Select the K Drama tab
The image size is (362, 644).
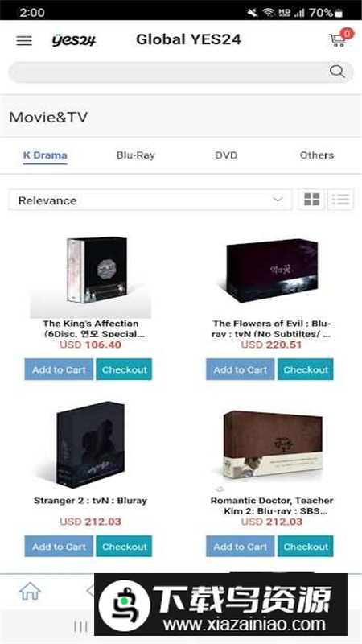[45, 155]
